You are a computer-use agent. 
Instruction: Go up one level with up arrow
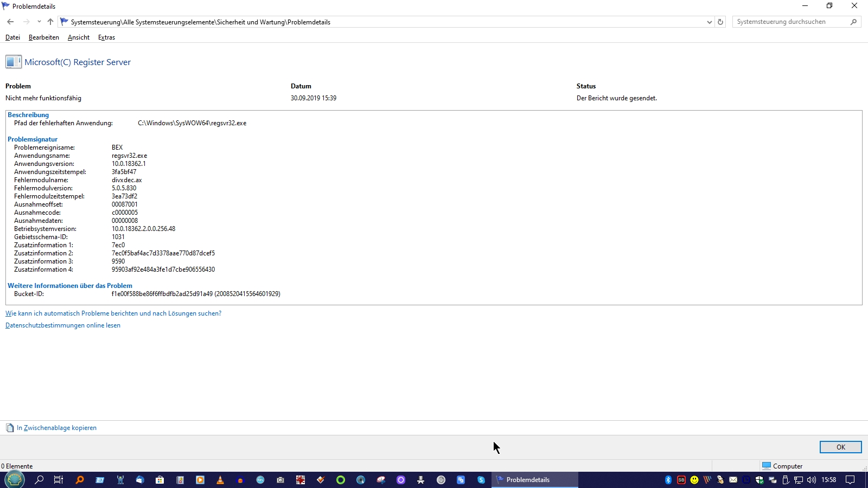tap(50, 22)
